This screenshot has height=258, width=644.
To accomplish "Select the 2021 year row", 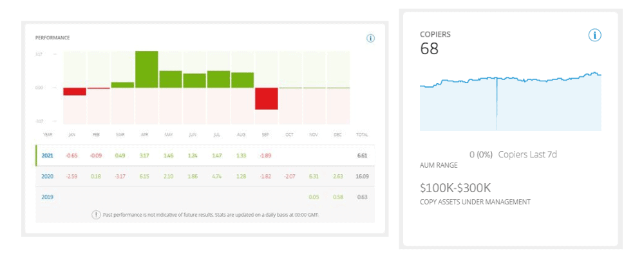I will point(205,155).
